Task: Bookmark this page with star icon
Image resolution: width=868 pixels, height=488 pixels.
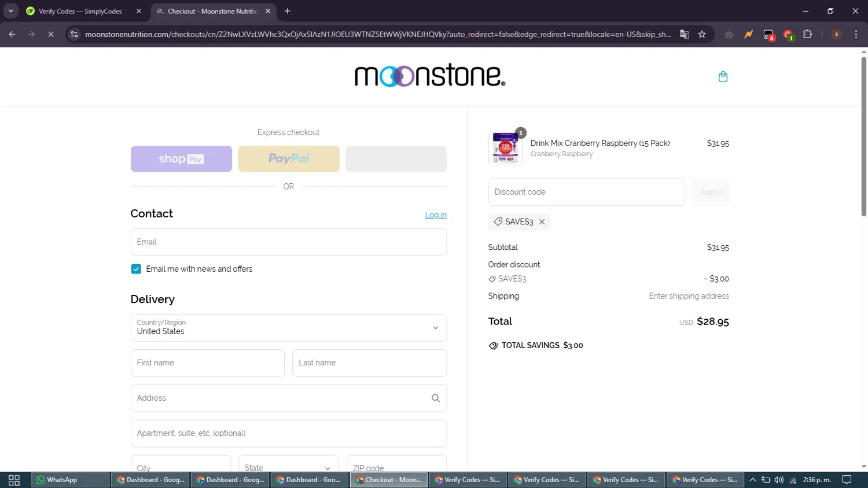Action: point(702,35)
